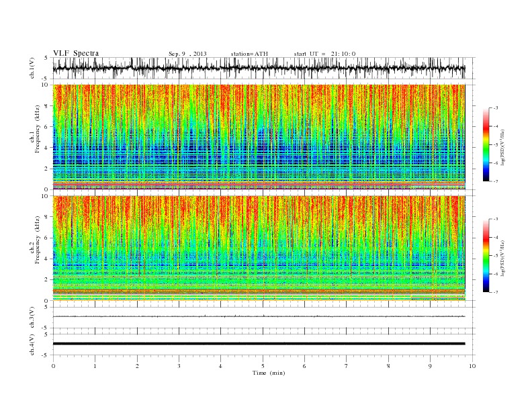Image resolution: width=532 pixels, height=411 pixels.
Task: Click the upper 'log(PSD)(V²/Hz)' colorbar label
Action: tap(504, 147)
